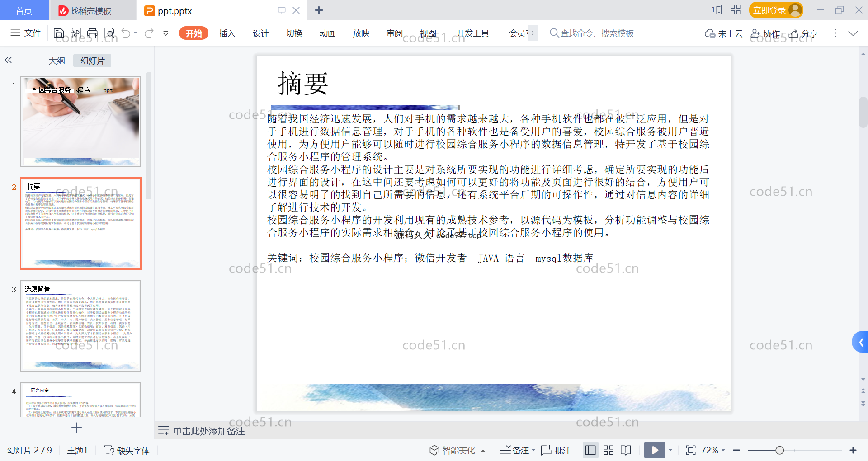Open the quick access customize dropdown
This screenshot has width=868, height=461.
pyautogui.click(x=166, y=33)
